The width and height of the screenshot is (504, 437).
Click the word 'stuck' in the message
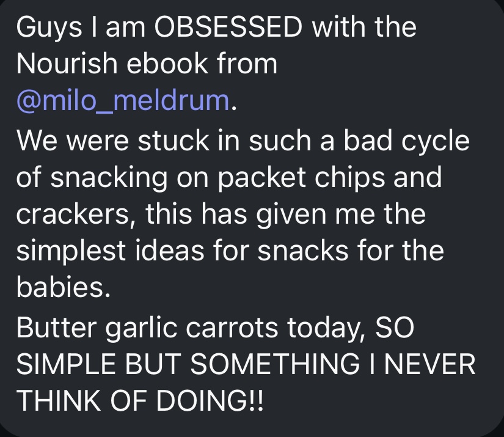(x=173, y=140)
